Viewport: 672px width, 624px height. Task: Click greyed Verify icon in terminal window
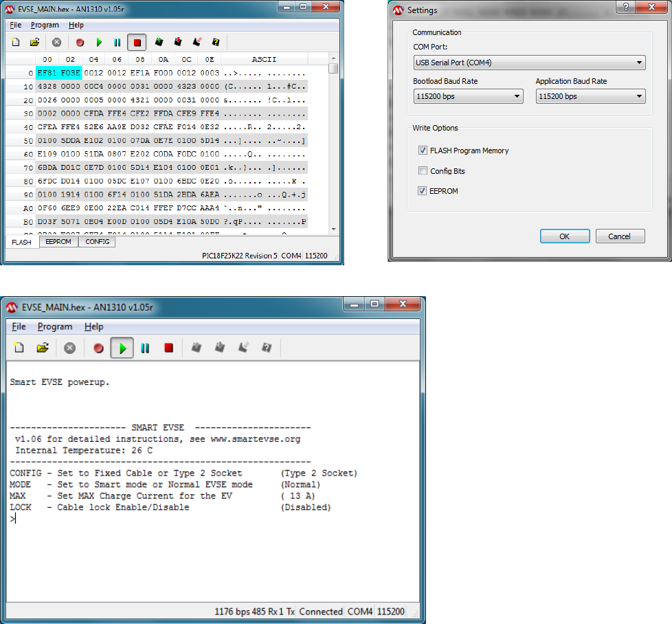coord(267,347)
